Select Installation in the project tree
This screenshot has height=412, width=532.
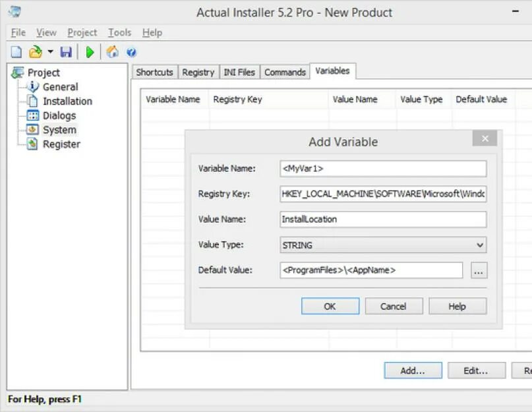(67, 101)
